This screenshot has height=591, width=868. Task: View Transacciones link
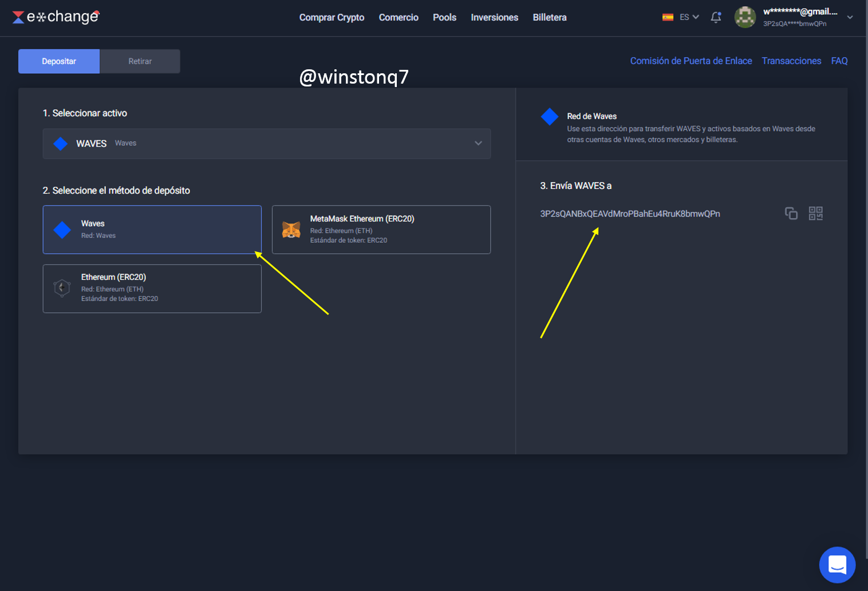click(x=791, y=61)
